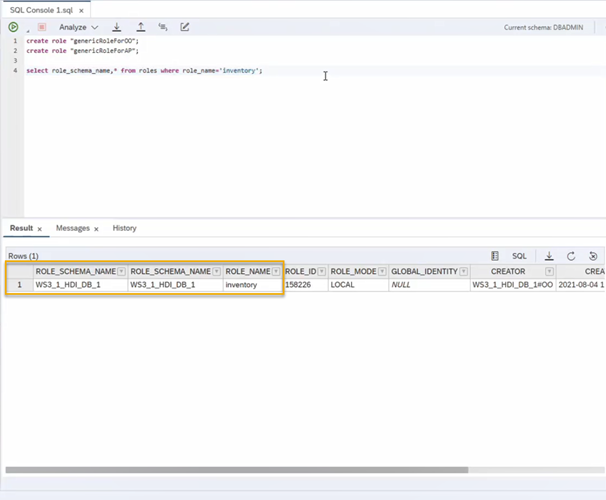Click the 'Rows (1)' label
The height and width of the screenshot is (500, 606).
[23, 256]
